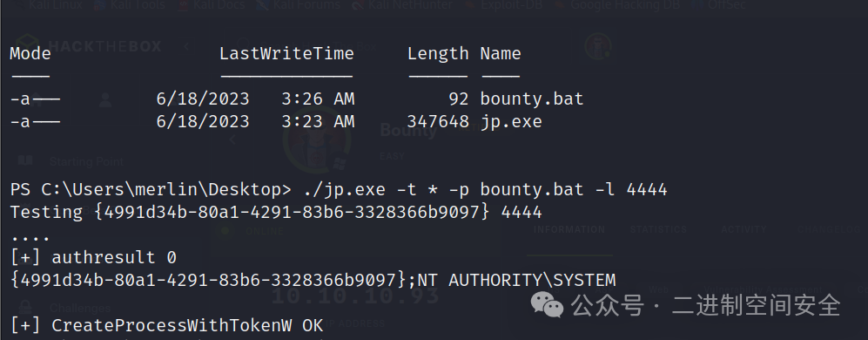
Task: Click the [+] CreateProcessWithTokenW OK line
Action: coord(166,325)
